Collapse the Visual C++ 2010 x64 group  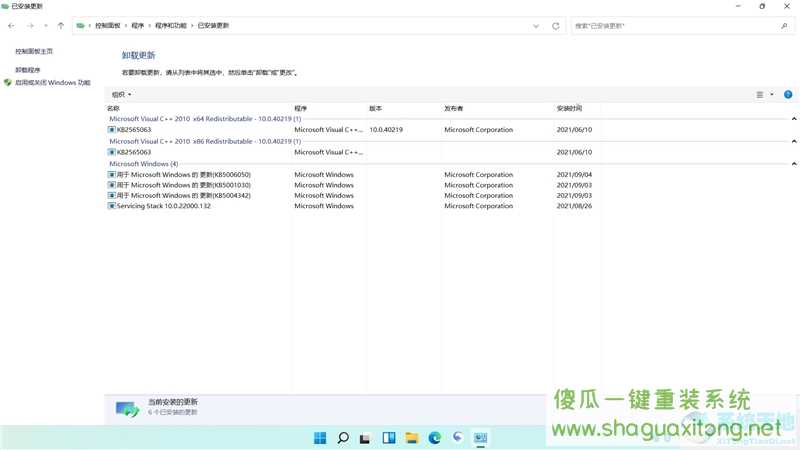794,119
